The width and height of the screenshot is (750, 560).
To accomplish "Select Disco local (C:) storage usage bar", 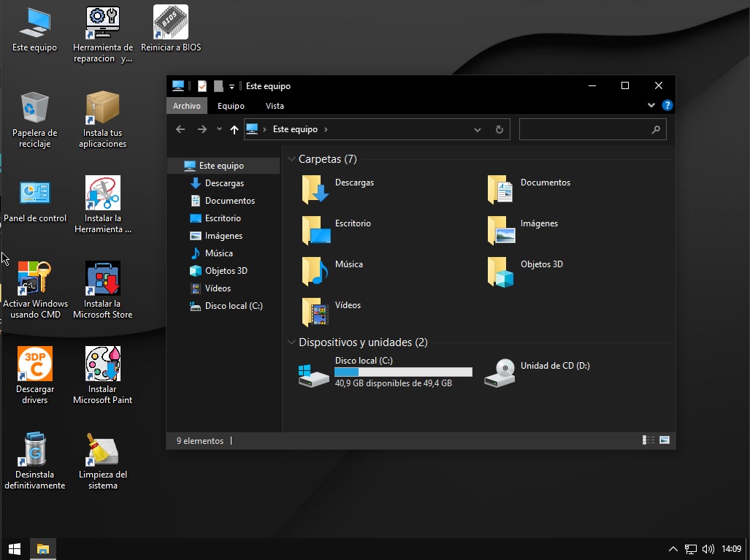I will coord(403,372).
